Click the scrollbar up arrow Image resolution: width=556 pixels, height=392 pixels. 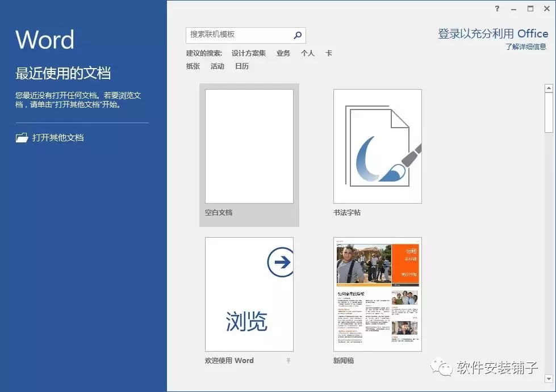tap(548, 87)
